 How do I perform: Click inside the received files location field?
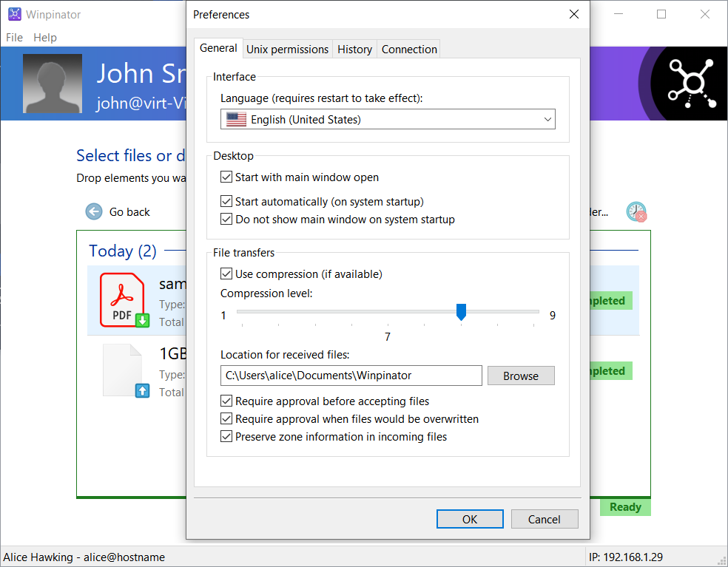[x=351, y=376]
